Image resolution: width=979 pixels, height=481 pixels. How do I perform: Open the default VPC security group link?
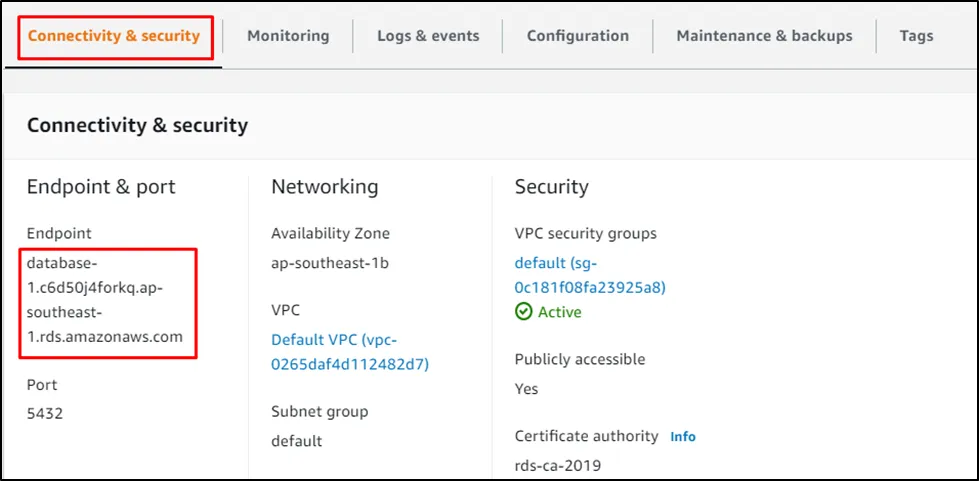590,275
